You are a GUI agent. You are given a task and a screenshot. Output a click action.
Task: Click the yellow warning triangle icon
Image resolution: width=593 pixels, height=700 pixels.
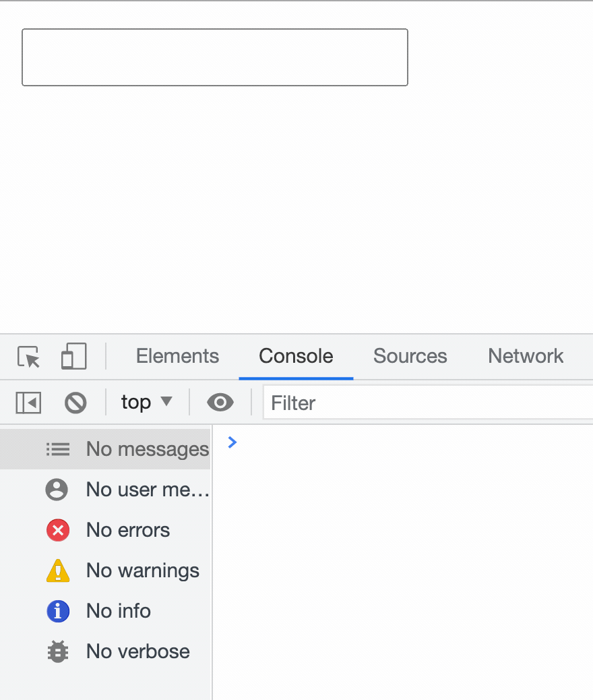point(58,571)
